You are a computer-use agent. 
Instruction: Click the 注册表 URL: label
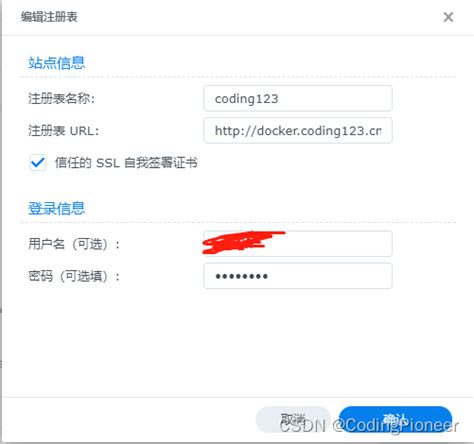(63, 131)
